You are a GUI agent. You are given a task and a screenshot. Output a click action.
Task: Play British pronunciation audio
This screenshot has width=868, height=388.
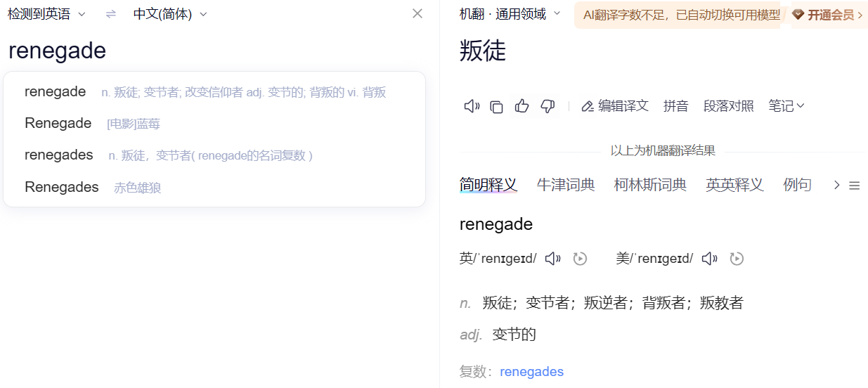click(x=553, y=259)
